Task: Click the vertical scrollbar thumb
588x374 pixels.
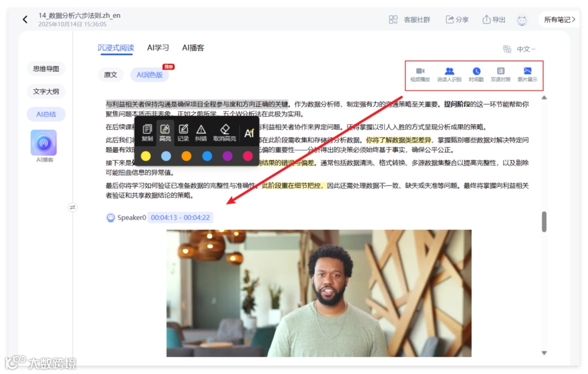Action: click(544, 222)
